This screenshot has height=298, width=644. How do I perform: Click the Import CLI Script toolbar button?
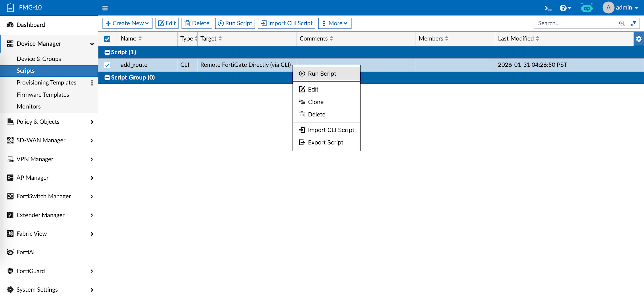point(286,23)
